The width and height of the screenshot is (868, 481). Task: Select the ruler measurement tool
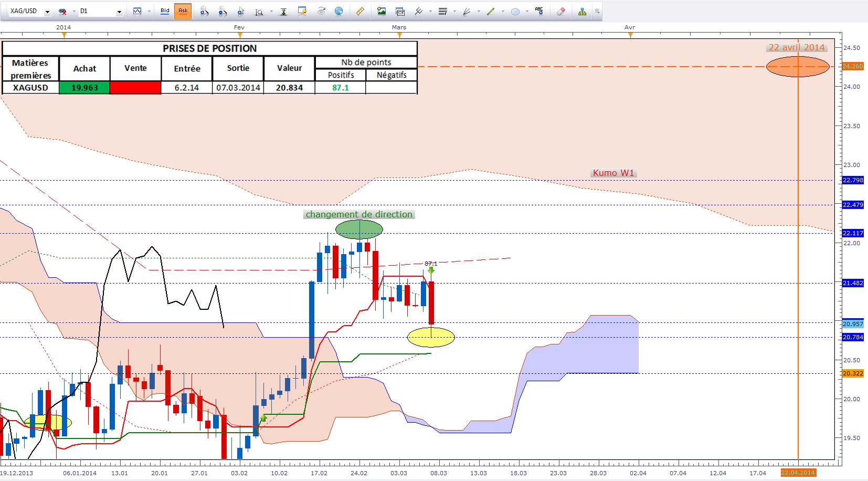(x=359, y=11)
